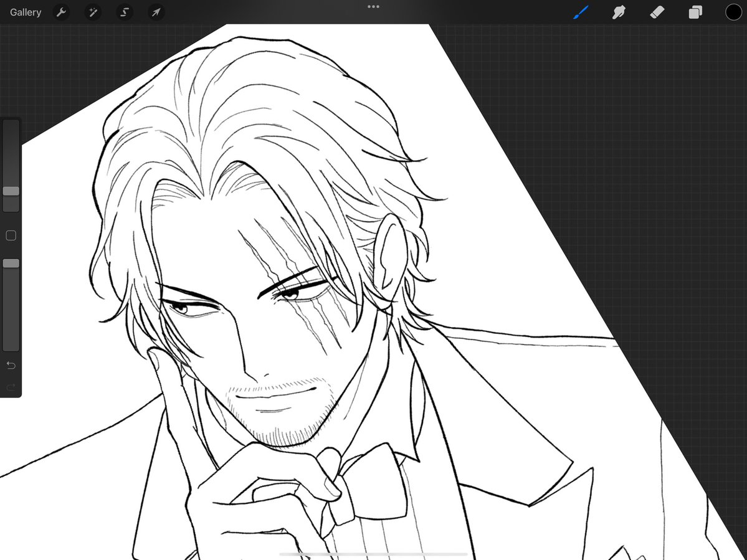This screenshot has width=747, height=560.
Task: Open the Adjustments magic wand menu
Action: 93,12
